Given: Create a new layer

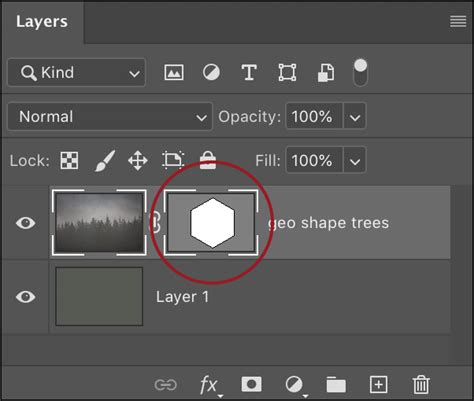Looking at the screenshot, I should click(x=378, y=385).
